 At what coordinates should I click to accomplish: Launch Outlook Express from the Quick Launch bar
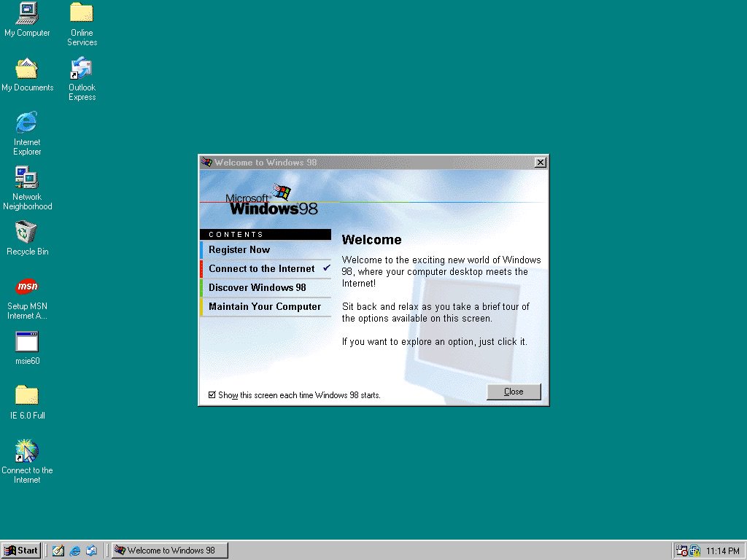tap(91, 551)
